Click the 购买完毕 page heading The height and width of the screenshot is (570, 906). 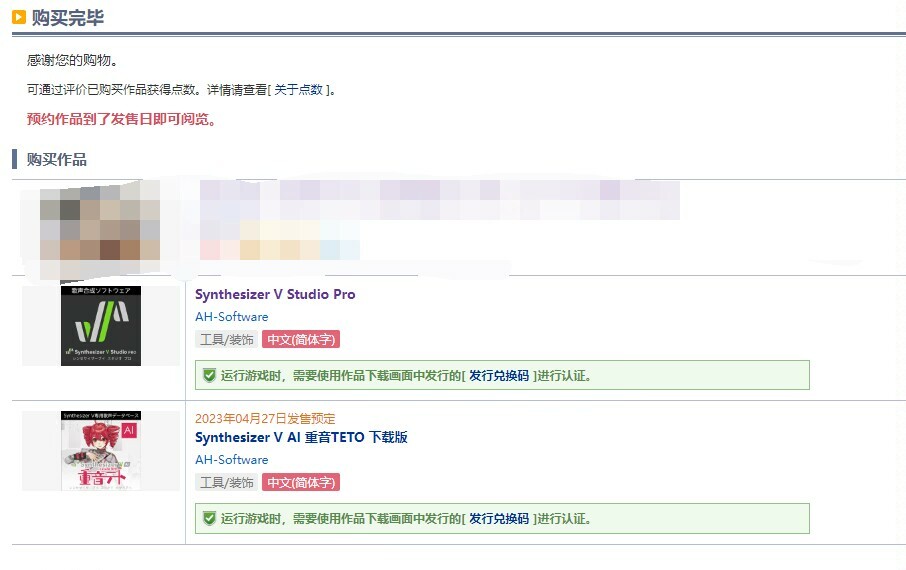[x=68, y=18]
